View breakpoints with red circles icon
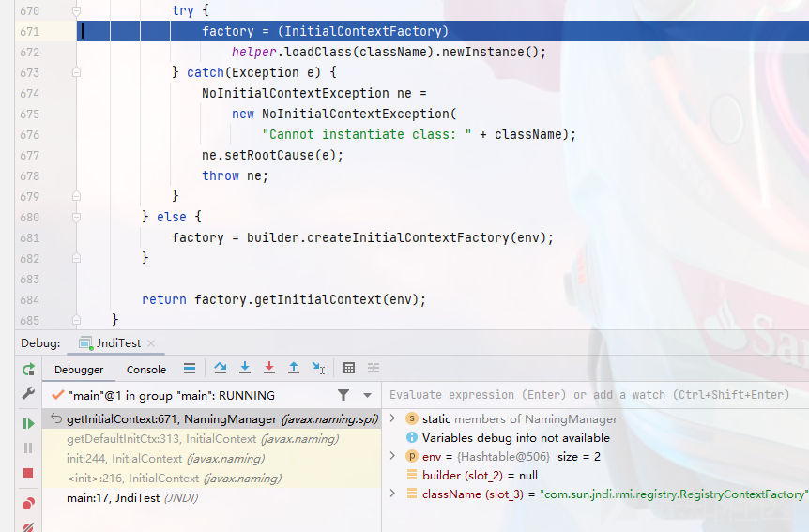The image size is (809, 532). click(x=28, y=504)
